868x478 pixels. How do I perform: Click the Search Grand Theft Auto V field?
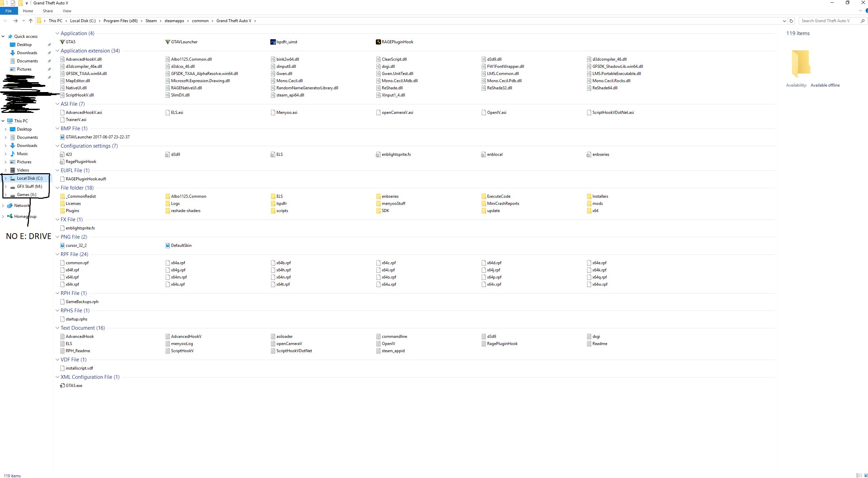tap(828, 21)
